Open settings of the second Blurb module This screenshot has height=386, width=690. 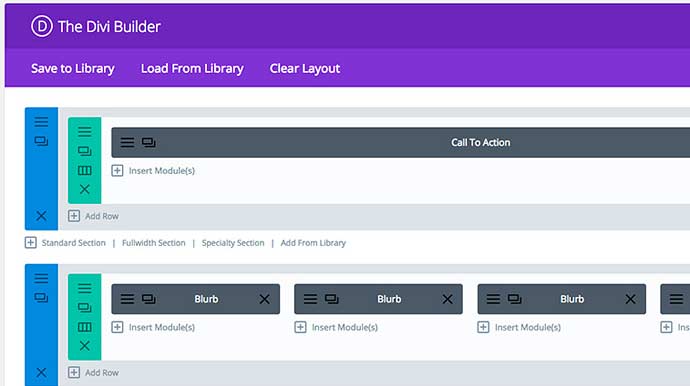tap(310, 299)
